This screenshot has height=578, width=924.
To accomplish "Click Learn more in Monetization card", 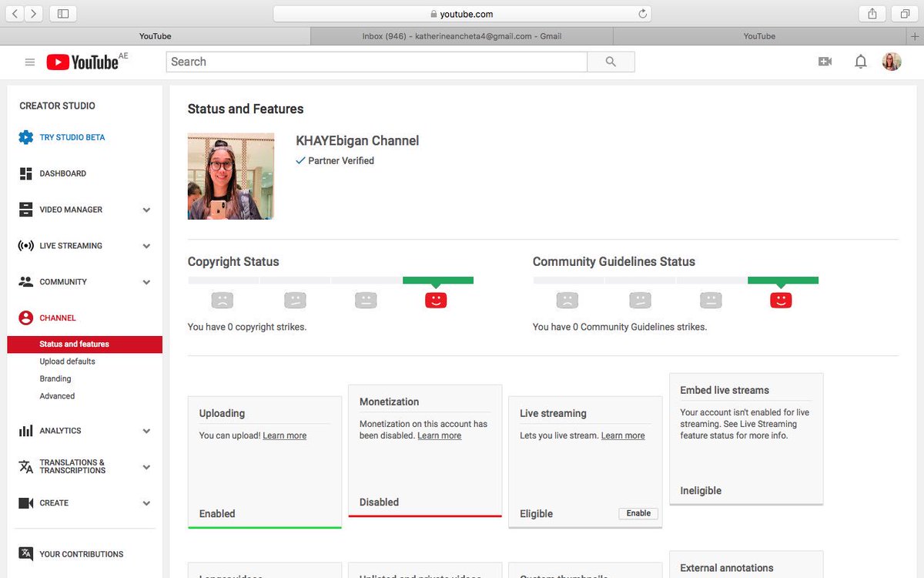I will [x=440, y=435].
